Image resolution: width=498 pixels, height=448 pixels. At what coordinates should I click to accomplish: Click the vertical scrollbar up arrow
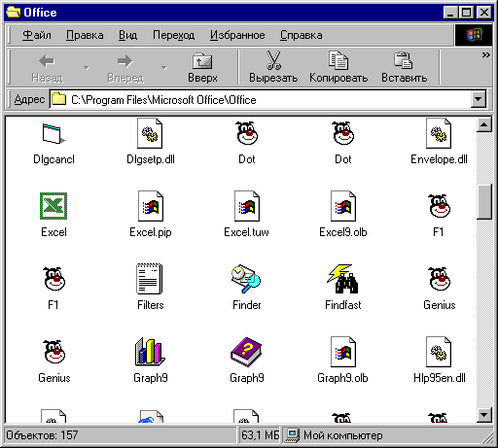[484, 124]
